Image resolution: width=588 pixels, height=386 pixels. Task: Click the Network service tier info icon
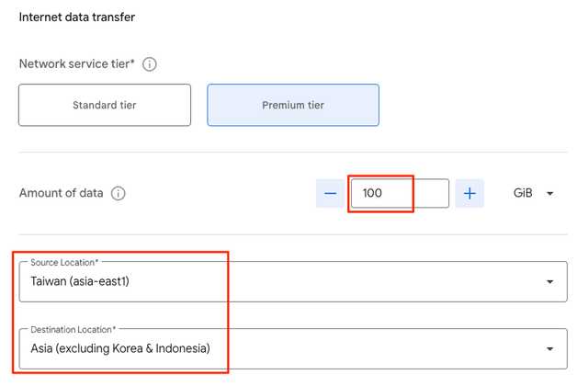point(150,64)
